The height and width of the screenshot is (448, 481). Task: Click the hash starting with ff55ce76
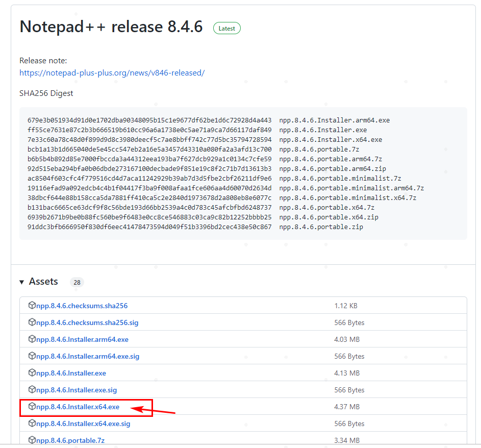(149, 130)
